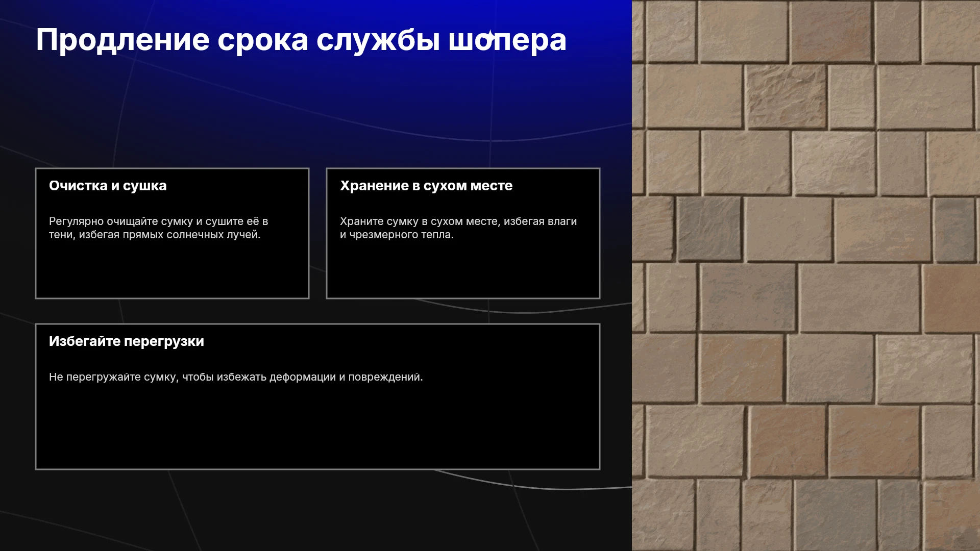
Task: Click the white star shape overlapping the title
Action: (491, 36)
